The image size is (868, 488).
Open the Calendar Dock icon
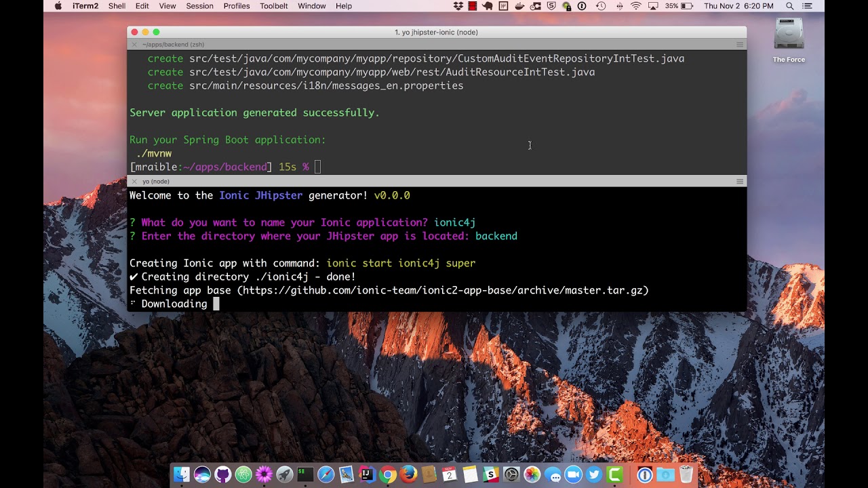[x=450, y=474]
